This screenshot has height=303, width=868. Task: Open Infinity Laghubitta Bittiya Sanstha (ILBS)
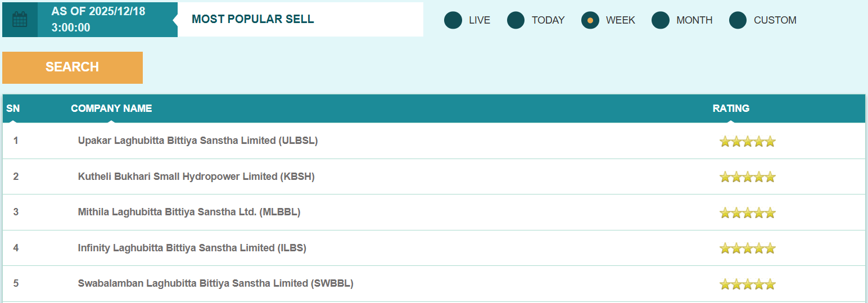(192, 248)
